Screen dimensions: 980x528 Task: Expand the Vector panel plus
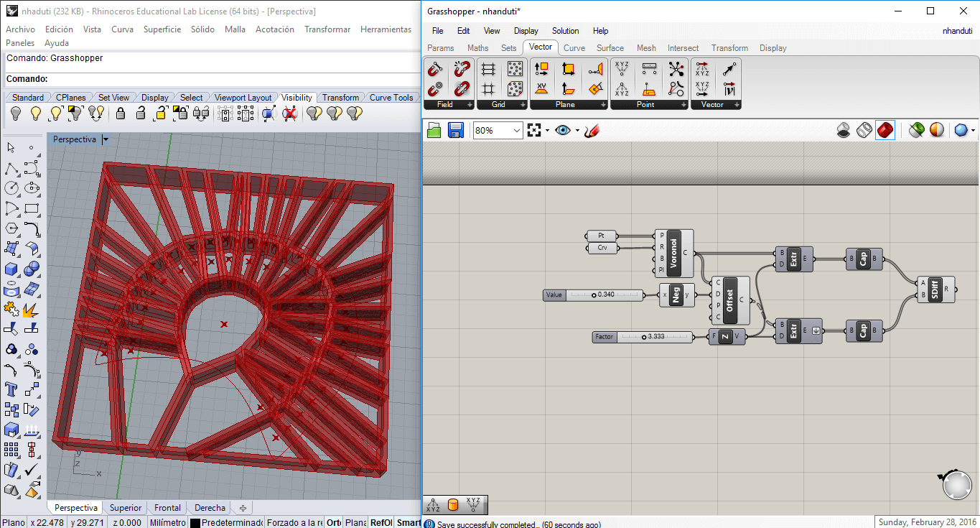[x=737, y=105]
